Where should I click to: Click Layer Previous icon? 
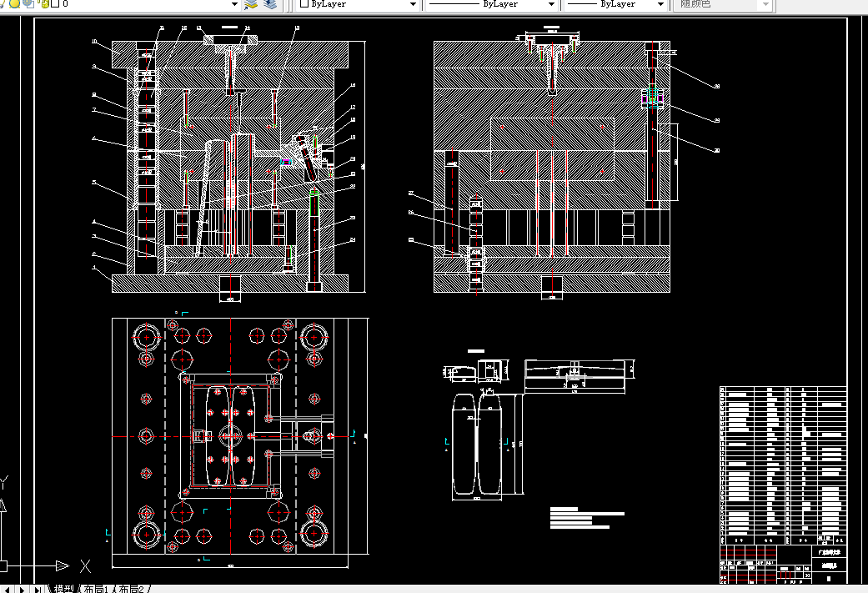click(270, 4)
